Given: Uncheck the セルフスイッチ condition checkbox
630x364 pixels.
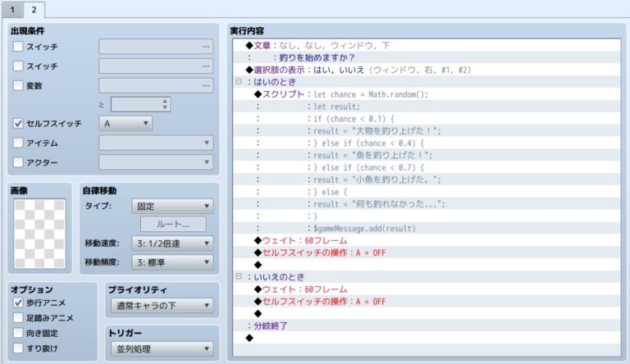Looking at the screenshot, I should pyautogui.click(x=19, y=124).
